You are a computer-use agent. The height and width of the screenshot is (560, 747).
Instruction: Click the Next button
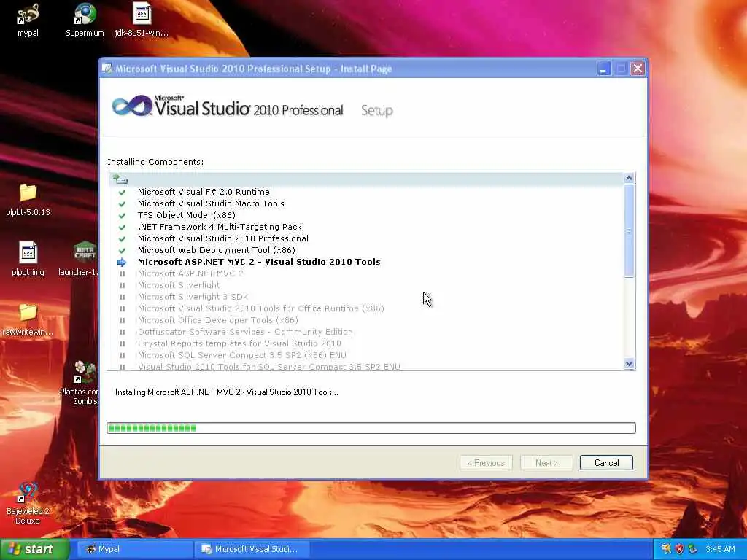pos(546,463)
